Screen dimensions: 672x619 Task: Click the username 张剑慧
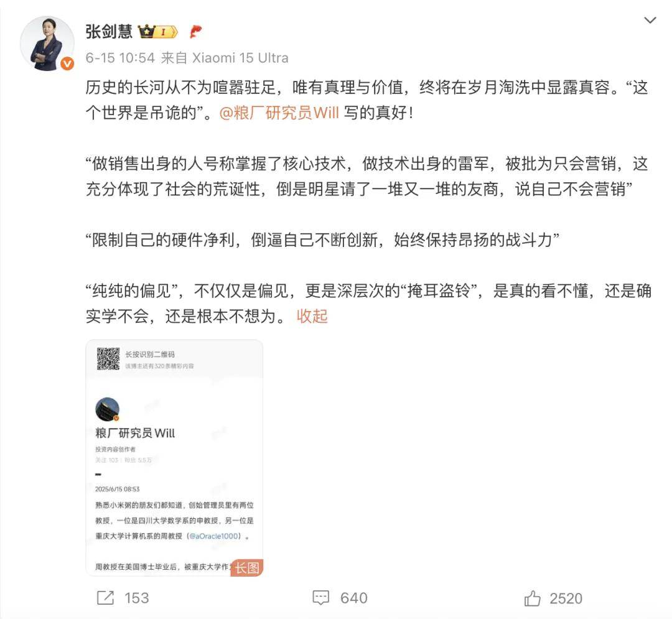[109, 31]
